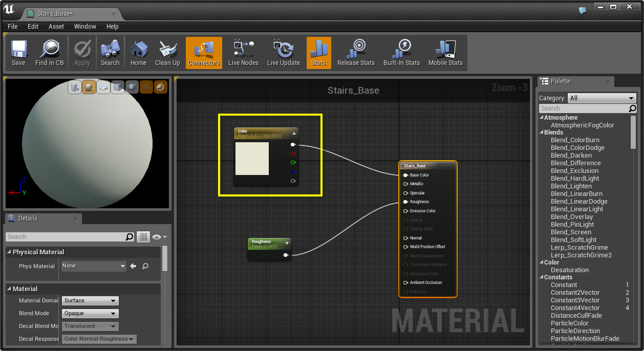Screen dimensions: 644x351
Task: Click the Find in CB icon
Action: click(49, 51)
